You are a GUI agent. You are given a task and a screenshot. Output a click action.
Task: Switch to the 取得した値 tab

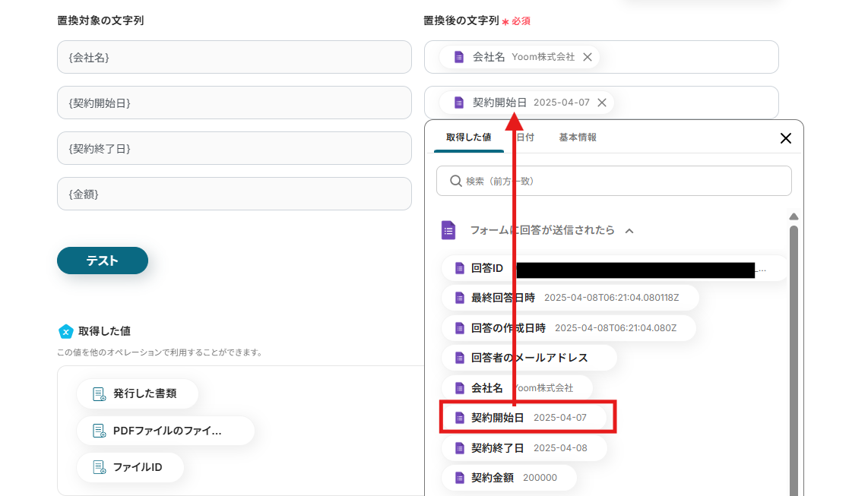coord(468,137)
